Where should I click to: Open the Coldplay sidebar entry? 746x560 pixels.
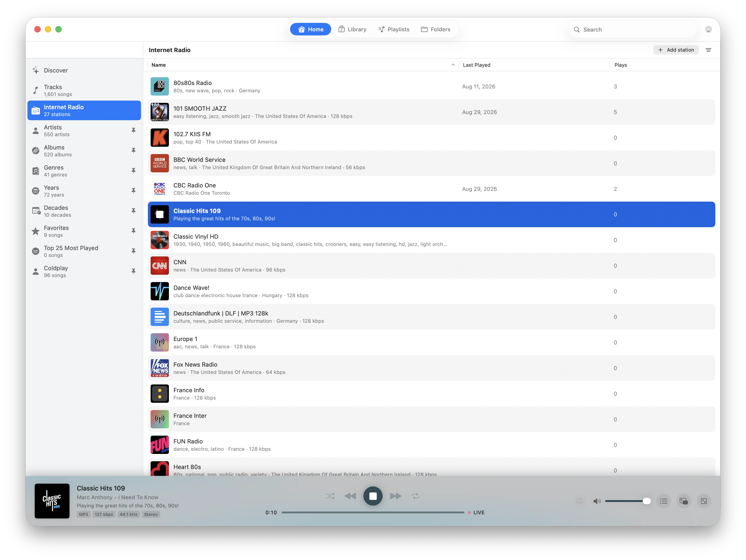point(84,271)
